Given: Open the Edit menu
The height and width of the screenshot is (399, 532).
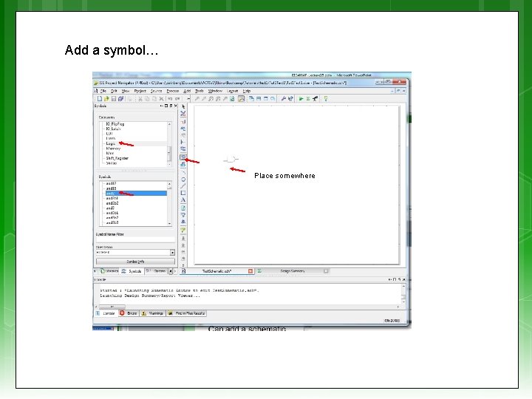Looking at the screenshot, I should click(x=114, y=91).
